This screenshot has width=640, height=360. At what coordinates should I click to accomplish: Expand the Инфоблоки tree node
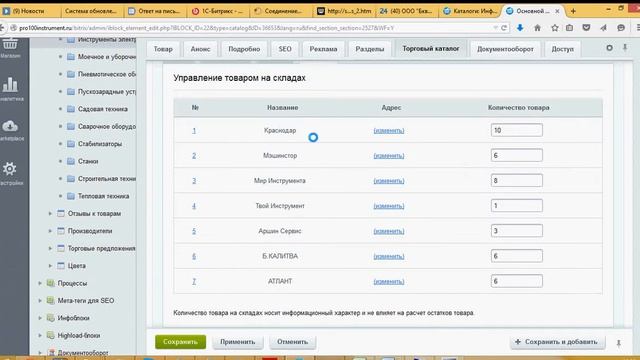40,318
